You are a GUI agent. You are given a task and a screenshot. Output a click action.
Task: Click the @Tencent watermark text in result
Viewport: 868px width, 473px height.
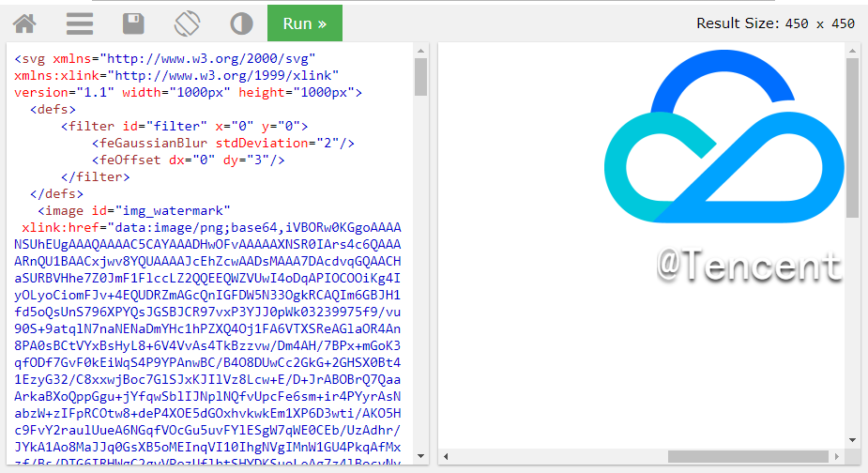click(x=750, y=266)
